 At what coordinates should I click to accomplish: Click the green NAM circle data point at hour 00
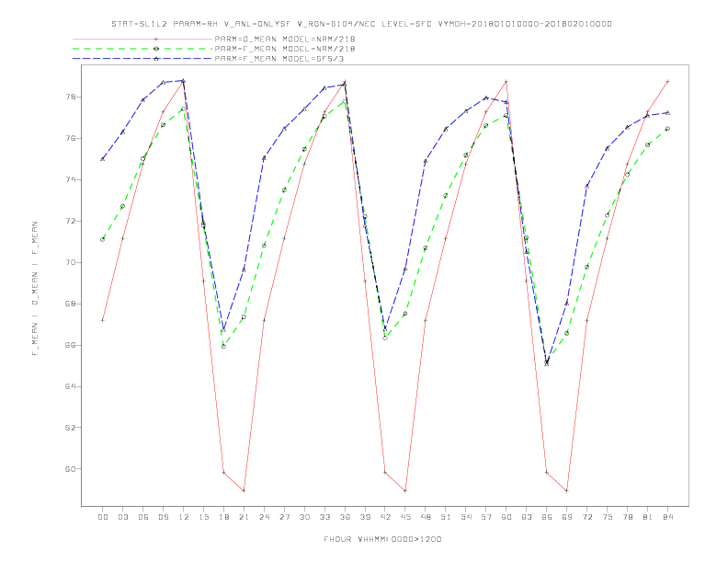point(103,239)
